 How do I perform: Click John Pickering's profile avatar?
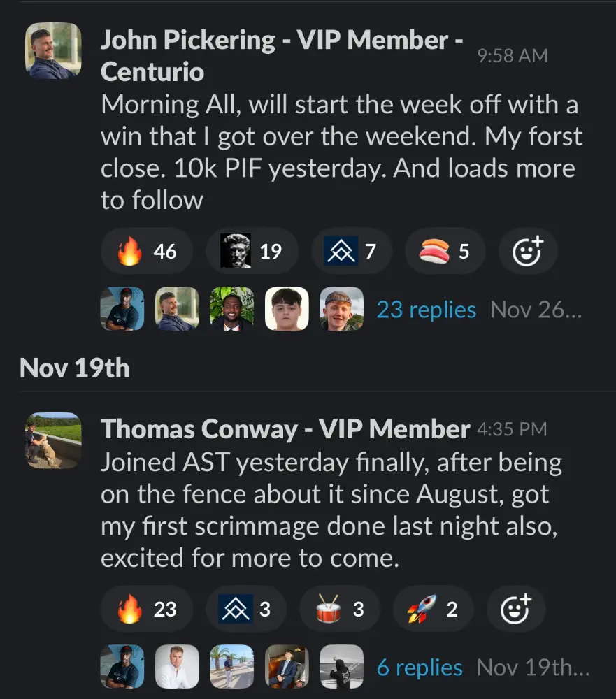coord(53,50)
